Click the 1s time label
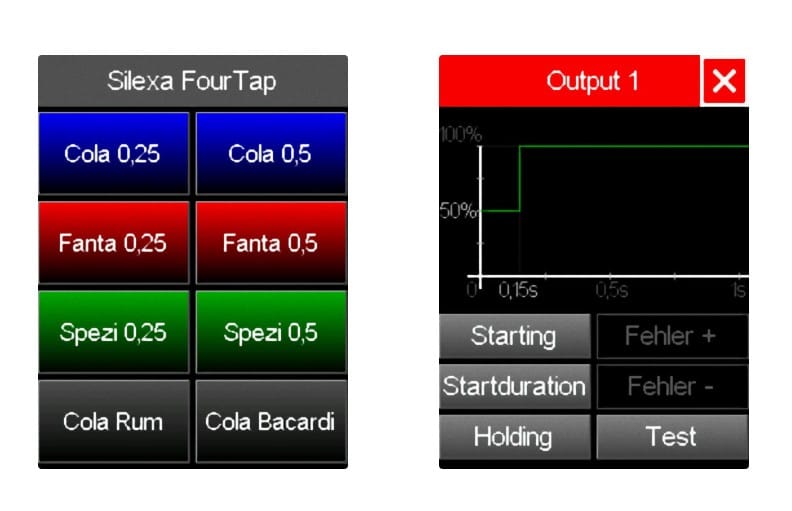Viewport: 792px width, 511px height. pyautogui.click(x=738, y=290)
